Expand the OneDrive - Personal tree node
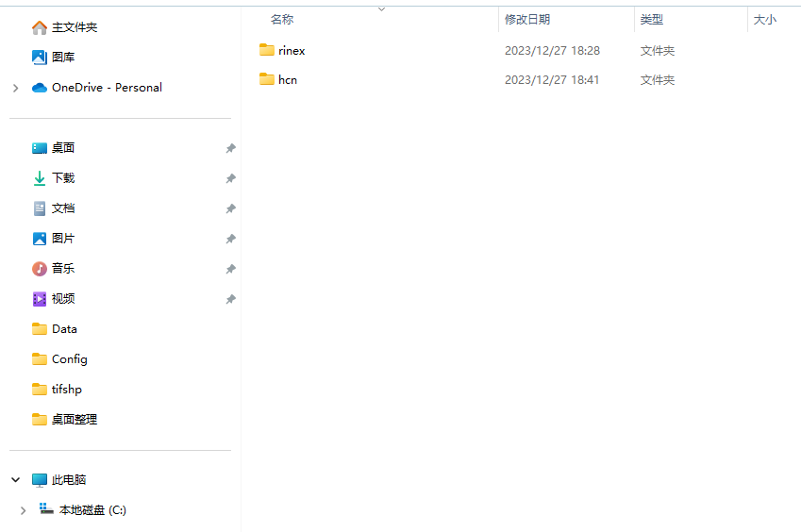801x532 pixels. pos(16,88)
